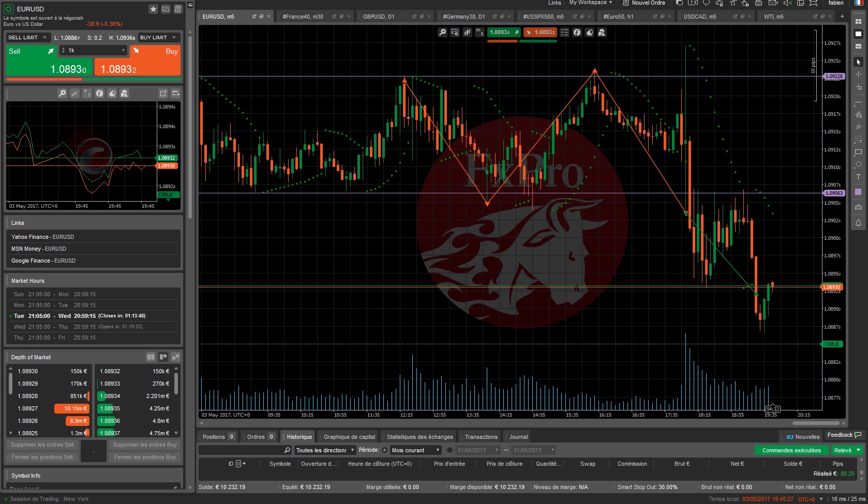868x504 pixels.
Task: Sort history by the Symbole column header
Action: click(x=280, y=464)
